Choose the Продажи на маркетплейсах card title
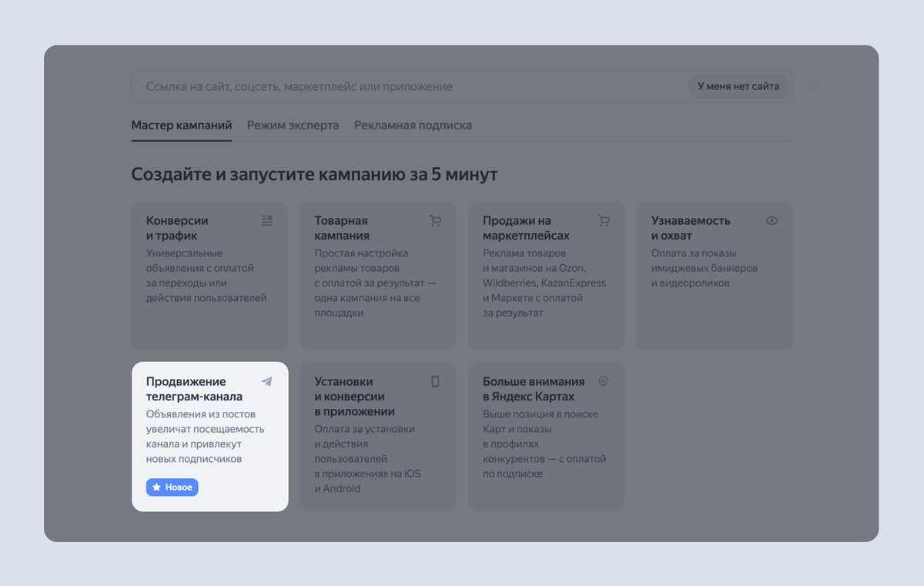The width and height of the screenshot is (924, 586). tap(526, 228)
